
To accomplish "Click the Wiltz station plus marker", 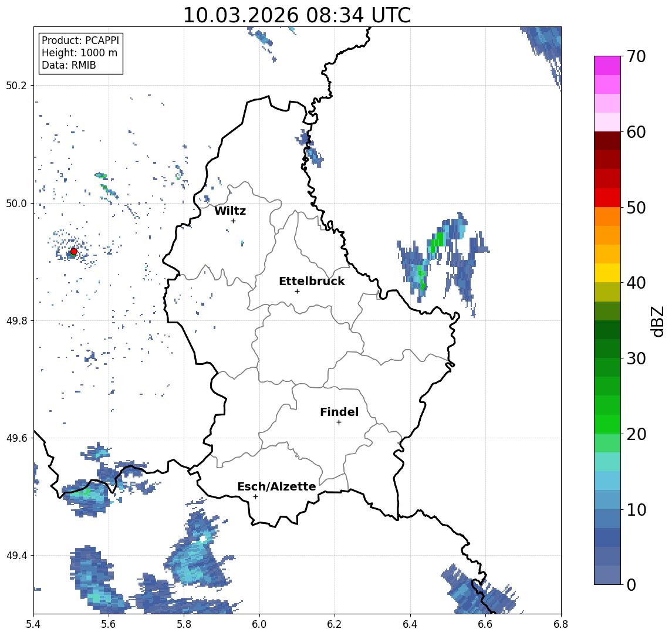I will tap(233, 221).
